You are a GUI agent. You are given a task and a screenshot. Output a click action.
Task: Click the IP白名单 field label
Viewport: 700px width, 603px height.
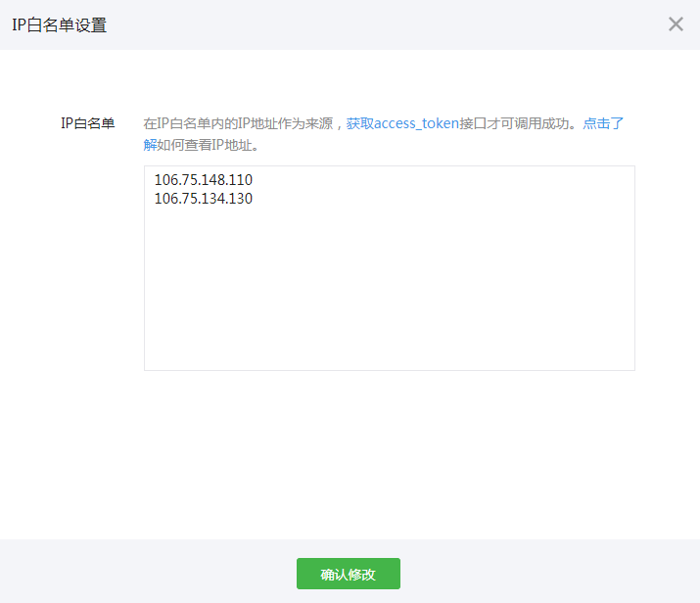pyautogui.click(x=88, y=123)
